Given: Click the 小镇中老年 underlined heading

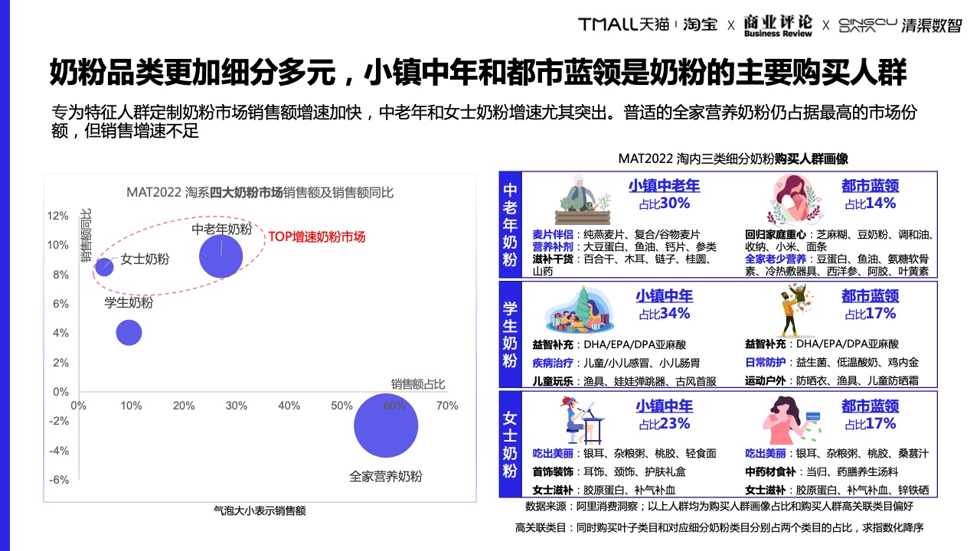Looking at the screenshot, I should tap(664, 186).
